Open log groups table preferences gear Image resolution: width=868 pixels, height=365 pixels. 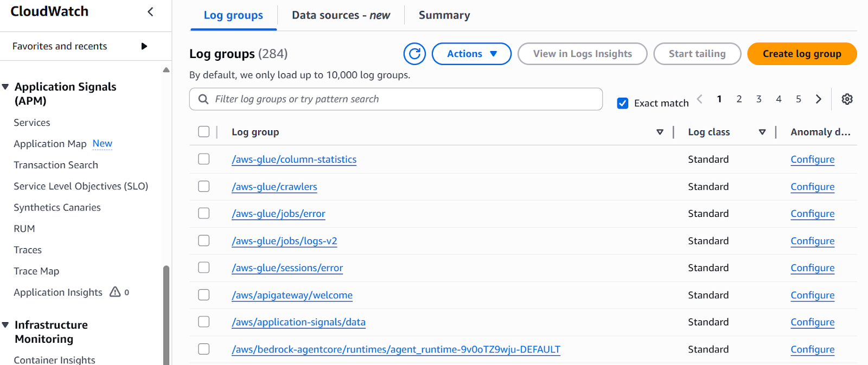click(847, 99)
